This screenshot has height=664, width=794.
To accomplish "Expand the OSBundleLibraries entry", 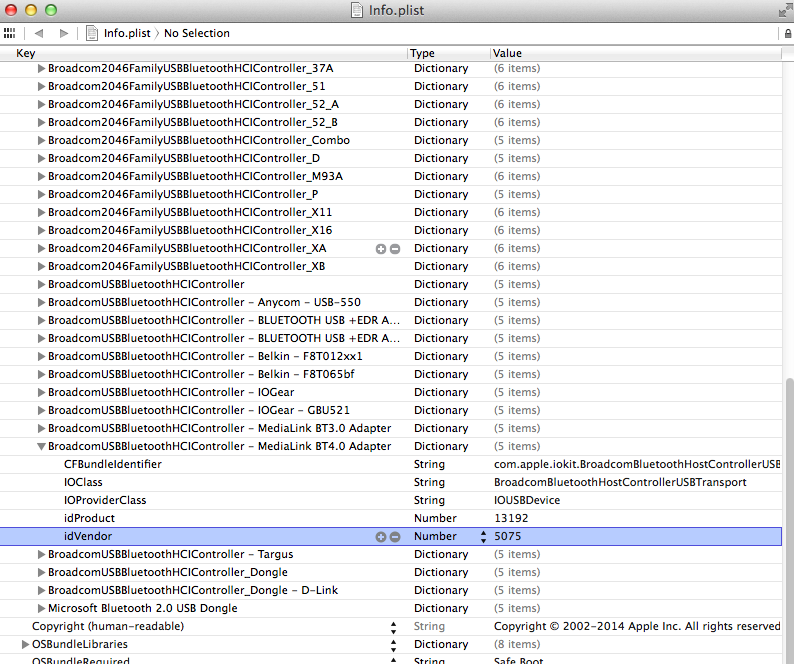I will 25,644.
